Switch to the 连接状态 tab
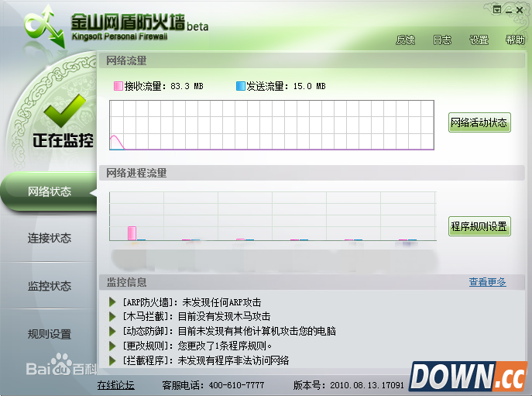The width and height of the screenshot is (532, 396). pyautogui.click(x=50, y=238)
